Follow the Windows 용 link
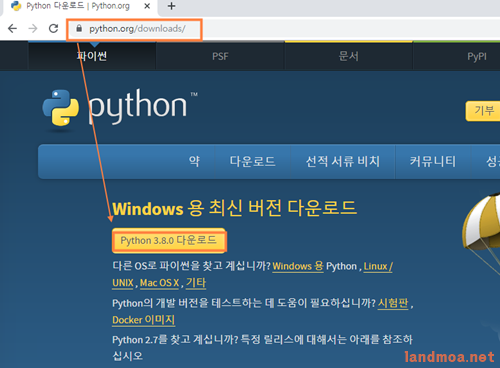Image resolution: width=500 pixels, height=368 pixels. [x=298, y=266]
